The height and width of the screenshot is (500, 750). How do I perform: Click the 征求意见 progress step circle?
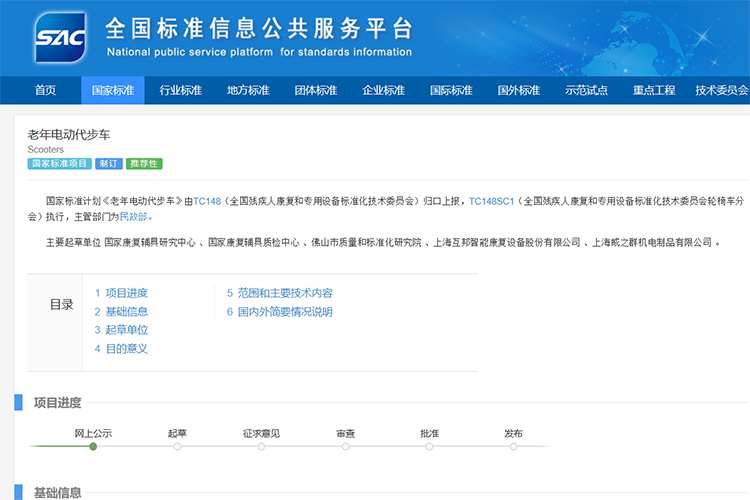pyautogui.click(x=261, y=446)
